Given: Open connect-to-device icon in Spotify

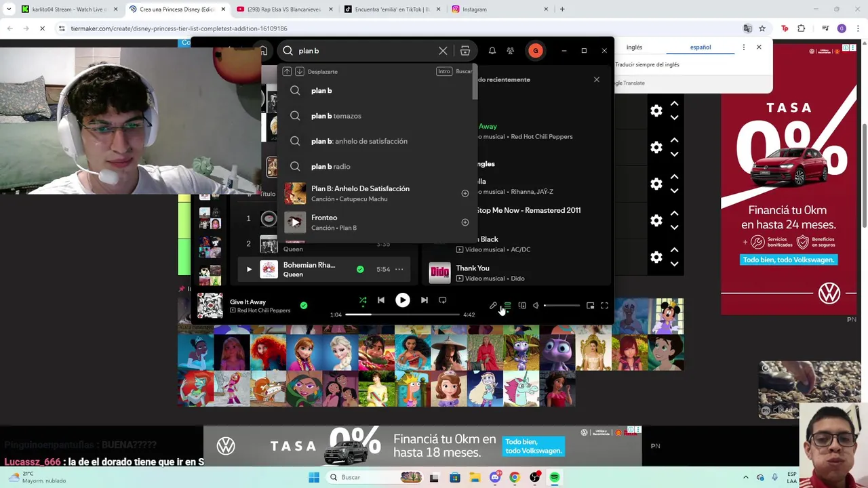Looking at the screenshot, I should (521, 306).
